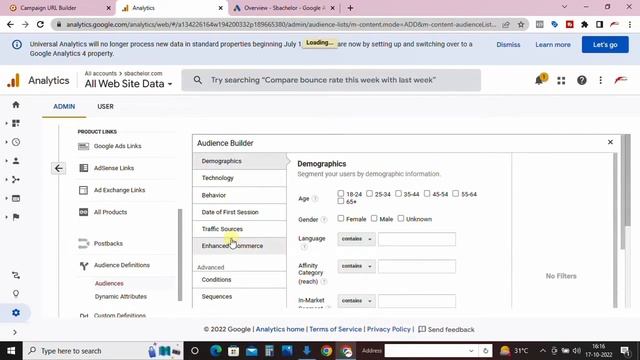Click the Gender help icon
This screenshot has width=640, height=360.
pyautogui.click(x=324, y=220)
